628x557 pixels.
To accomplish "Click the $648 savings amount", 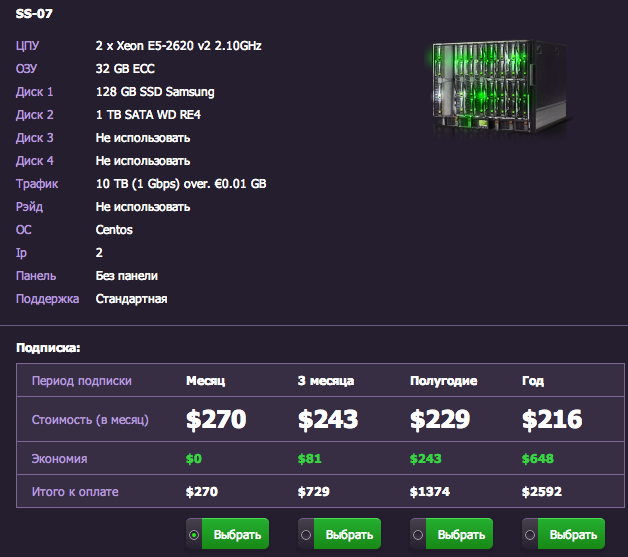I will coord(537,459).
